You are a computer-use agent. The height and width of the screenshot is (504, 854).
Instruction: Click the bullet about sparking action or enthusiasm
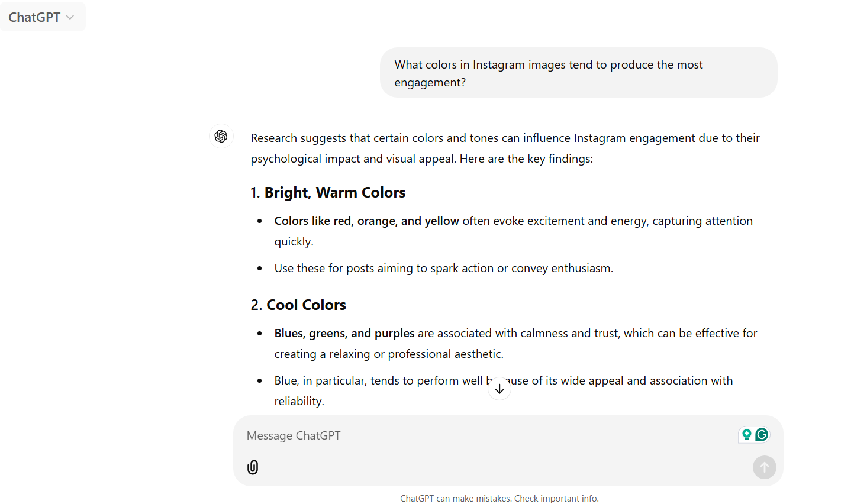click(x=443, y=269)
